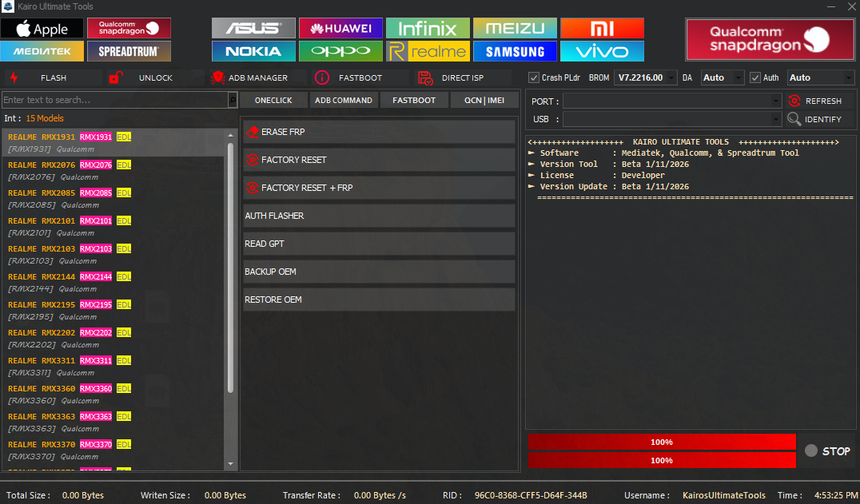Expand the DA Auto dropdown

737,77
